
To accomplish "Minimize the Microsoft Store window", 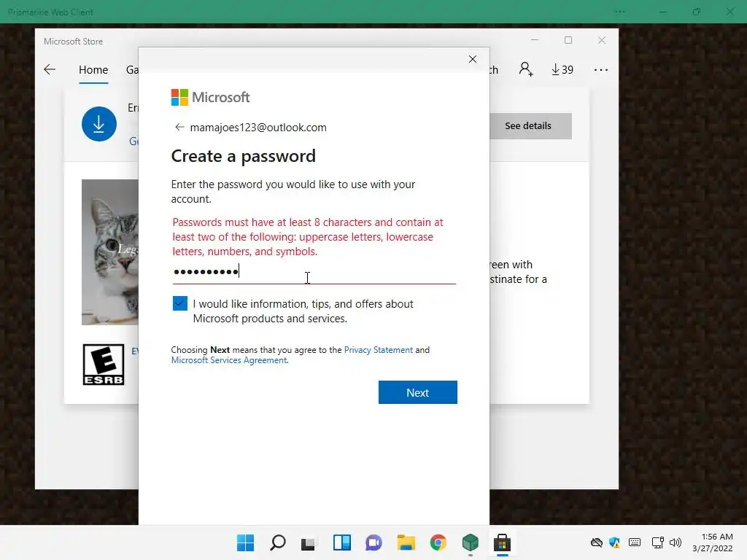I will [x=535, y=41].
